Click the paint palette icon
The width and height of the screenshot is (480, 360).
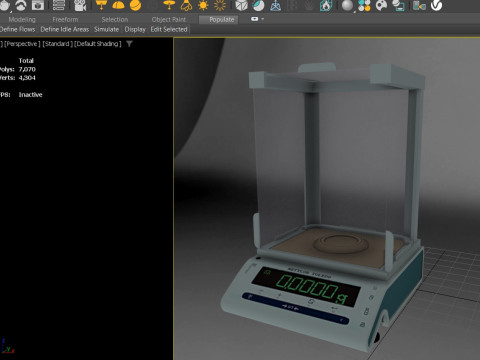pyautogui.click(x=381, y=5)
